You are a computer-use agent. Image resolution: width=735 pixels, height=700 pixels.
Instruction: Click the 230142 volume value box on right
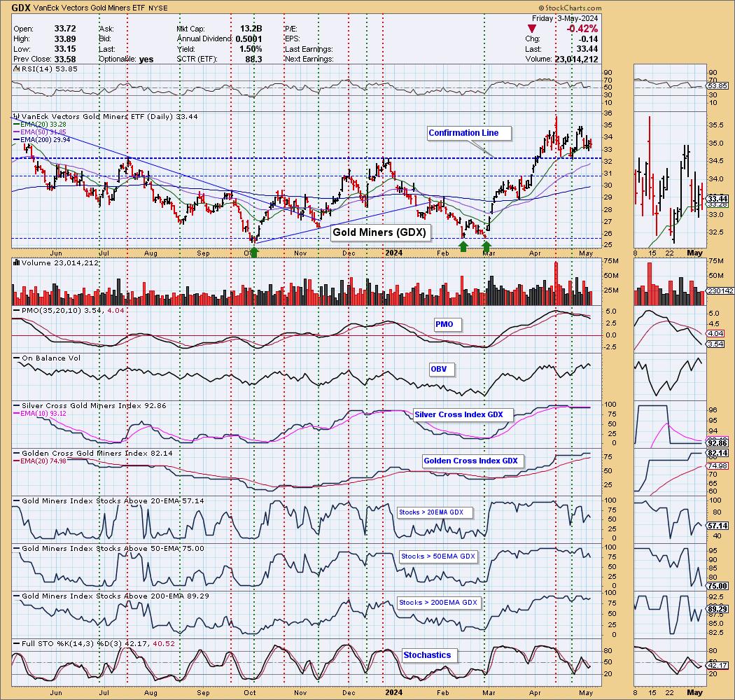coord(720,290)
